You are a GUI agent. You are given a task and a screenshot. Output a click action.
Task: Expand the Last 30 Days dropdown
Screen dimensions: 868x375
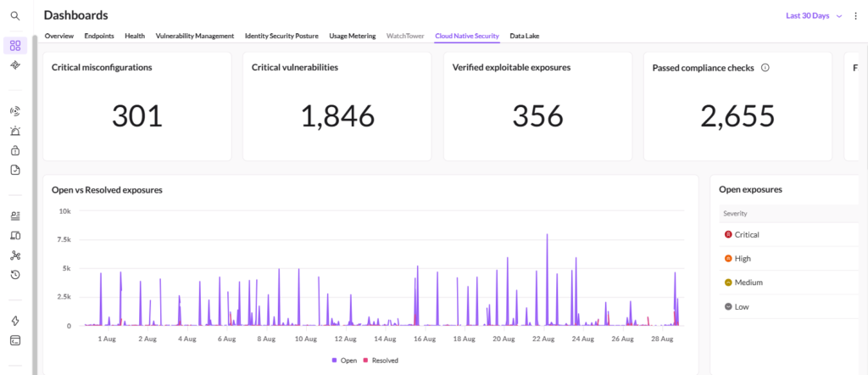coord(814,16)
